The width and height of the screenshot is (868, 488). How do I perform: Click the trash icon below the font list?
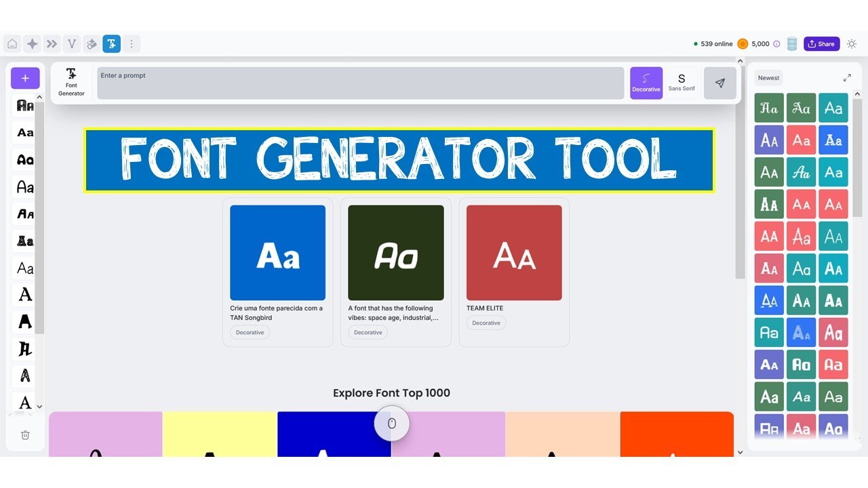point(25,435)
